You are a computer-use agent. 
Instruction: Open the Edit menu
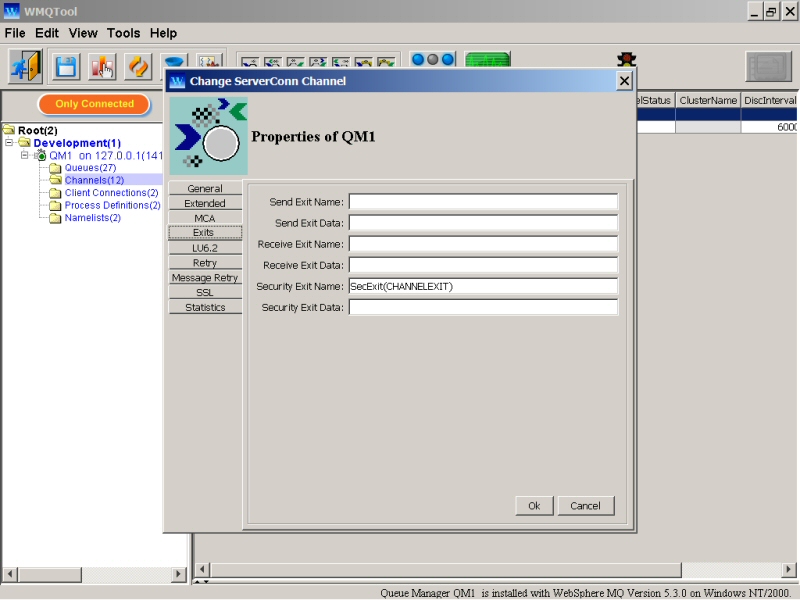[47, 33]
